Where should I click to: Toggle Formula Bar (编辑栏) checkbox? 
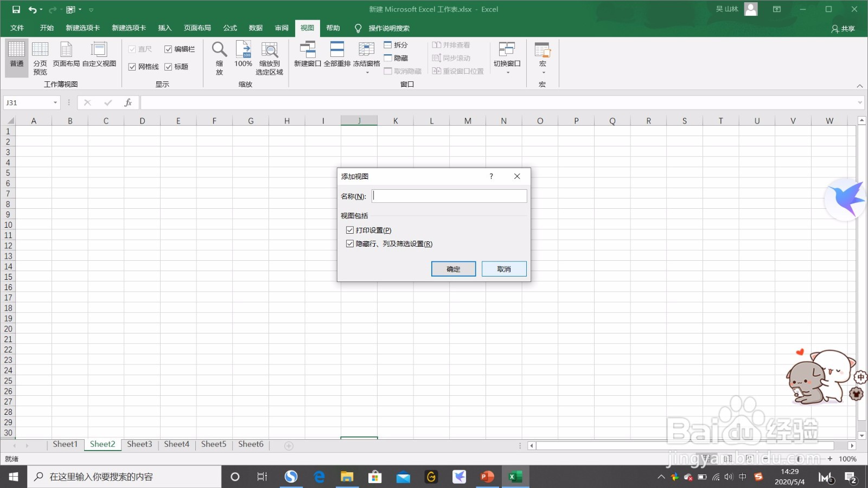click(168, 49)
